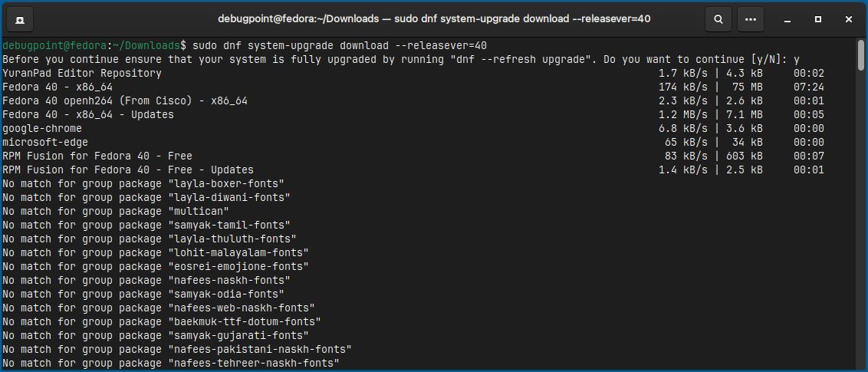868x372 pixels.
Task: Open a new terminal tab with top-left icon
Action: pyautogui.click(x=20, y=19)
